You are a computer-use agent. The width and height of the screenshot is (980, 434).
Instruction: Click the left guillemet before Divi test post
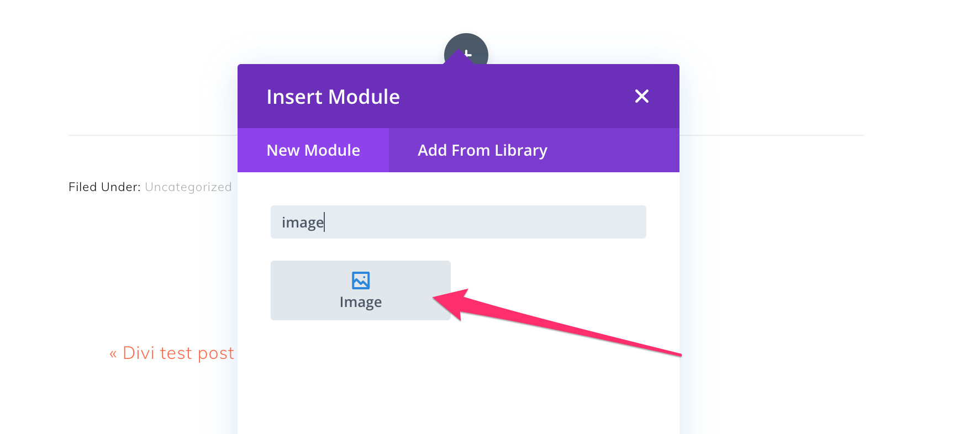point(113,354)
